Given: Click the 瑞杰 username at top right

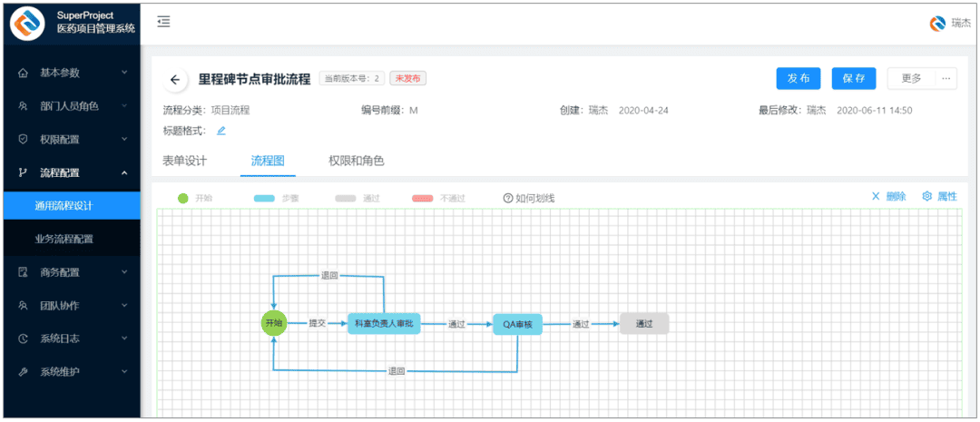Looking at the screenshot, I should coord(961,25).
